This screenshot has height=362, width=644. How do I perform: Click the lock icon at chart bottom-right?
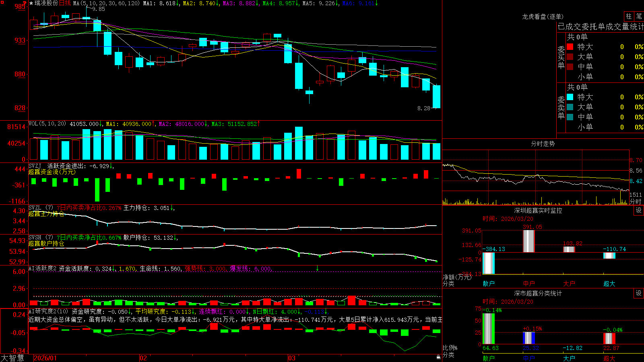coord(438,357)
